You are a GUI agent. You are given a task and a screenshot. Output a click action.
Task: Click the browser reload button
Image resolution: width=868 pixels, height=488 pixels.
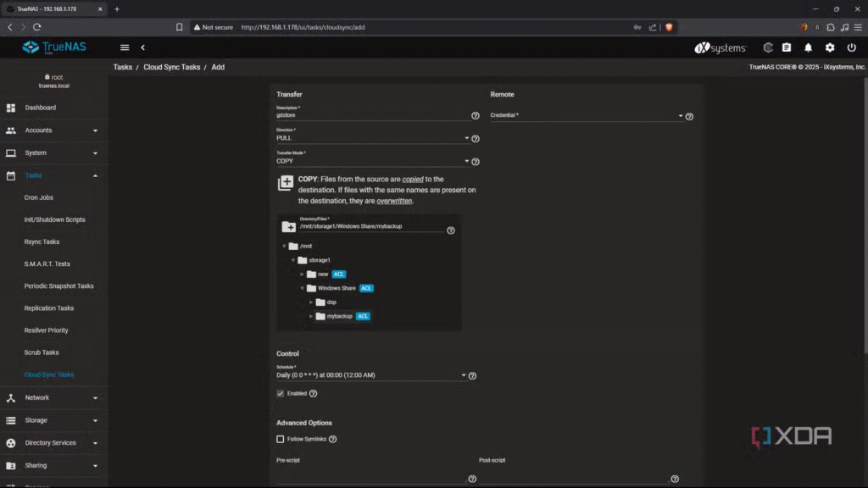(37, 27)
